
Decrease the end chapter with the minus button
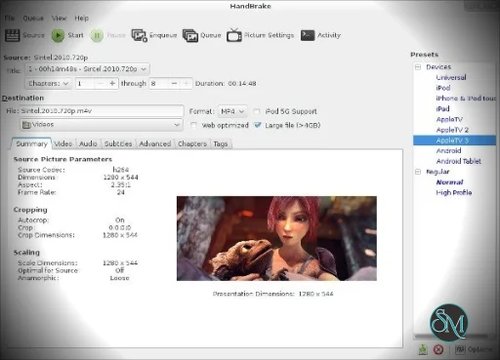(x=174, y=83)
